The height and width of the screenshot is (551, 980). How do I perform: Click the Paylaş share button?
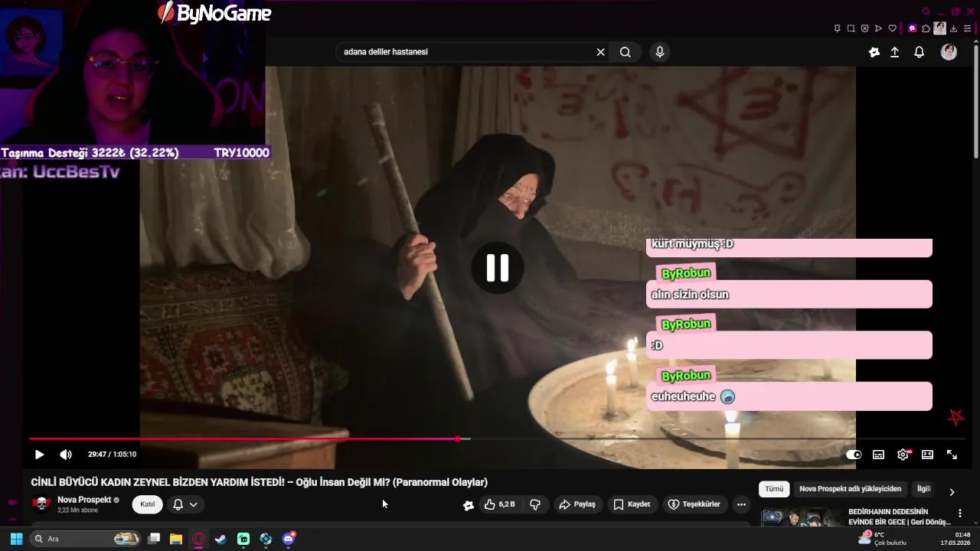tap(577, 504)
